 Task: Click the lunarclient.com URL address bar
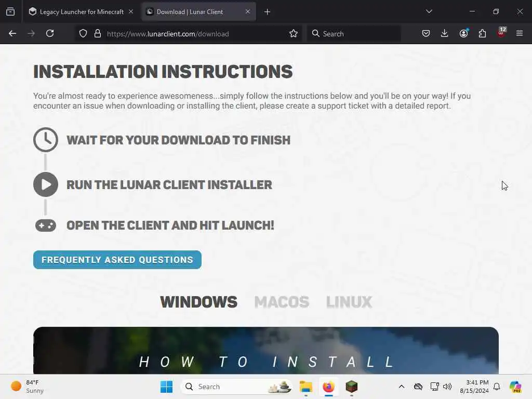coord(188,34)
